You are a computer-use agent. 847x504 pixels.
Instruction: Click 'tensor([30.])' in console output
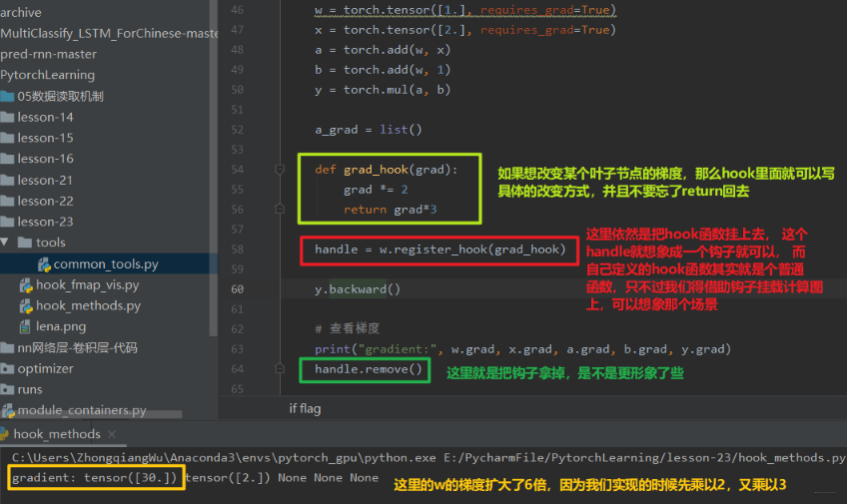click(130, 478)
